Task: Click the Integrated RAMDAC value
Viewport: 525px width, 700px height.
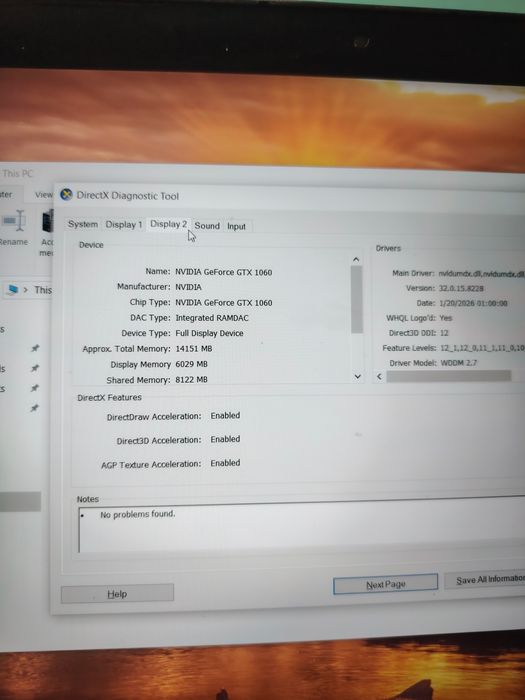Action: 212,318
